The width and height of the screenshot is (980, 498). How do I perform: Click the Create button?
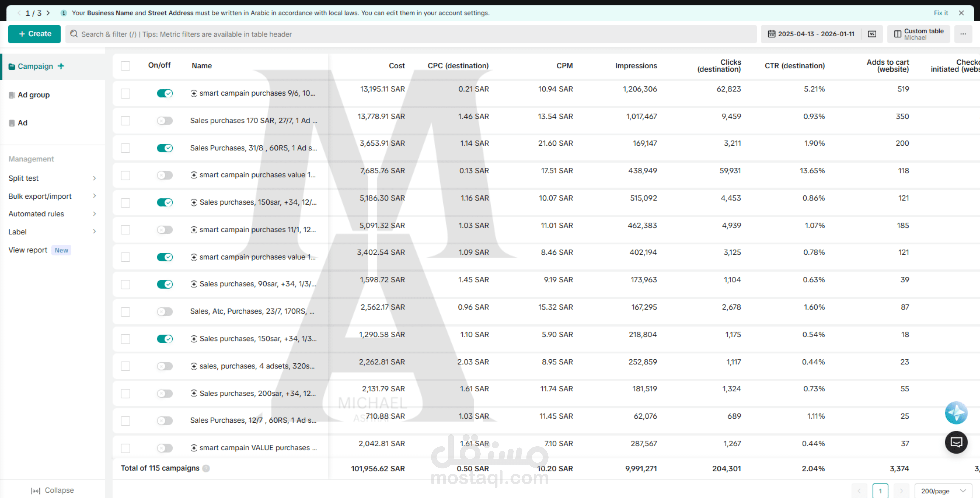[x=34, y=34]
